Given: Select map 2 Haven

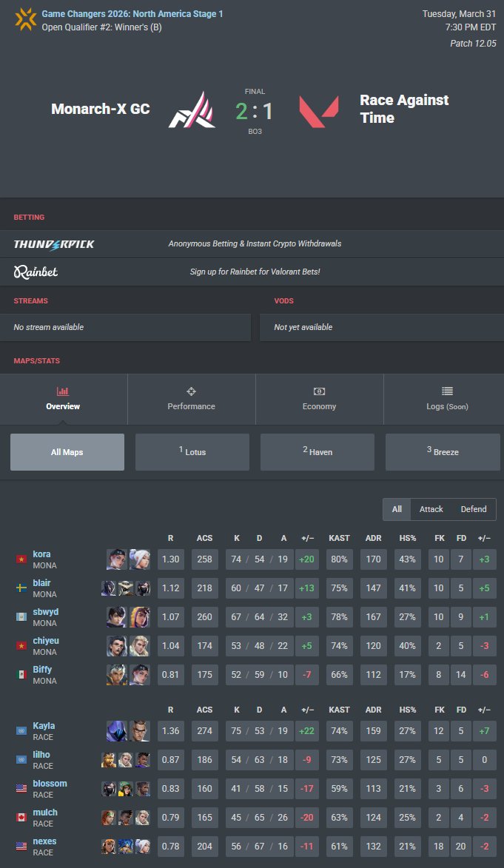Looking at the screenshot, I should (317, 452).
